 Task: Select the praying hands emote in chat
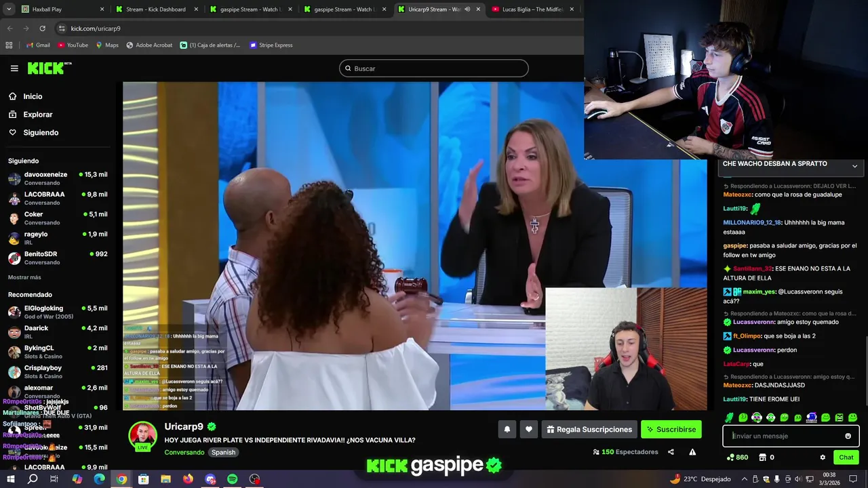[x=729, y=418]
